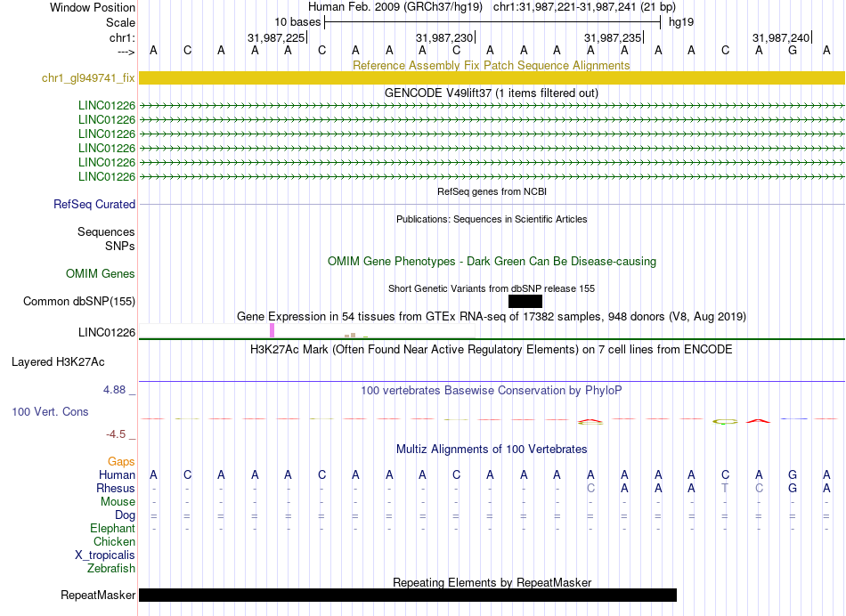Click position marker 31,987,240
Viewport: 846px width, 616px height.
tap(781, 37)
